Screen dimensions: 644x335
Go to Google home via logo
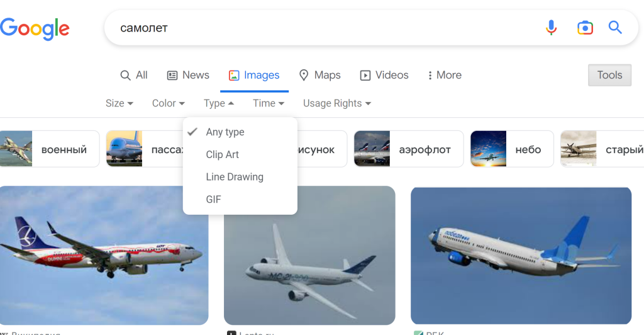[x=35, y=28]
